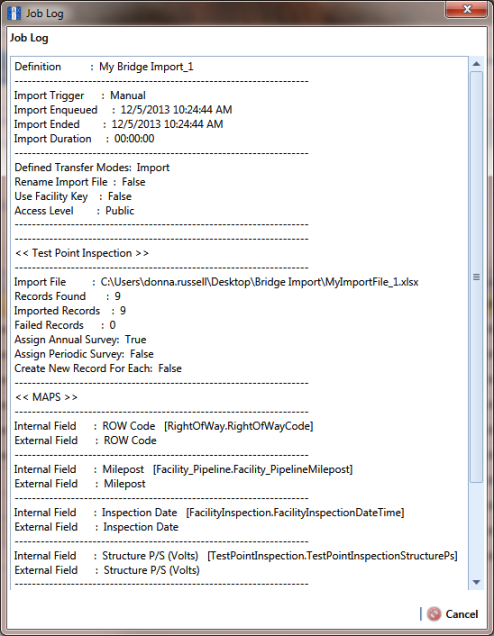Click the Import File path line
Screen dimensions: 494x636
tap(216, 282)
